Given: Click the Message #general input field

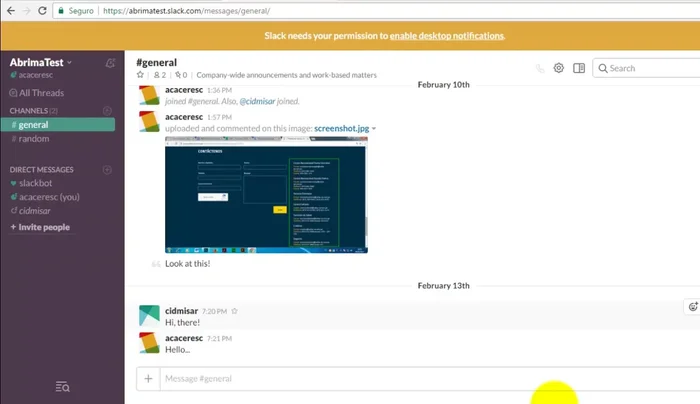Looking at the screenshot, I should [x=400, y=379].
